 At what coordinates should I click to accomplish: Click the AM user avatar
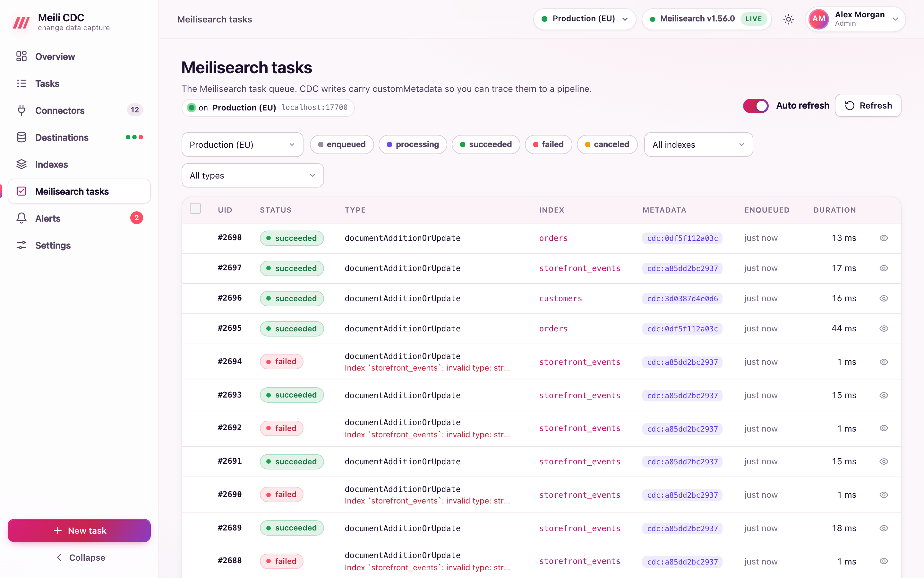click(x=819, y=19)
